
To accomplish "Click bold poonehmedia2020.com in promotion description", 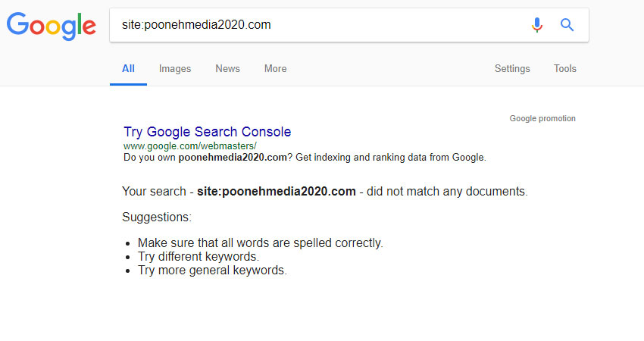I will pos(233,158).
